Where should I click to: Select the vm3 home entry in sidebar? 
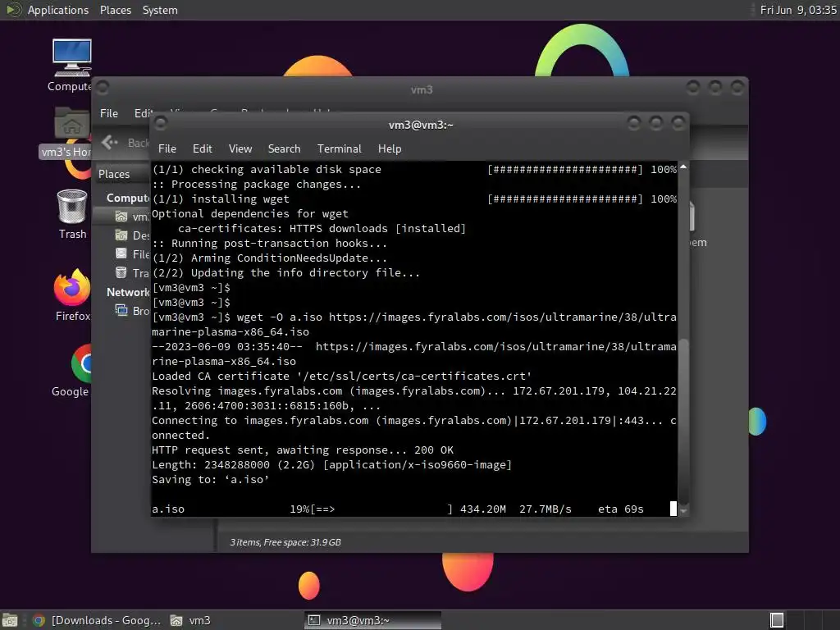pos(132,217)
